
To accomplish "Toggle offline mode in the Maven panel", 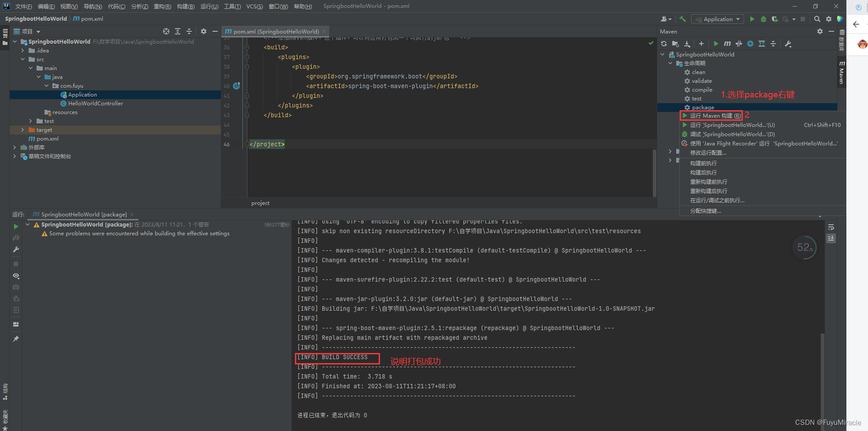I will 750,44.
